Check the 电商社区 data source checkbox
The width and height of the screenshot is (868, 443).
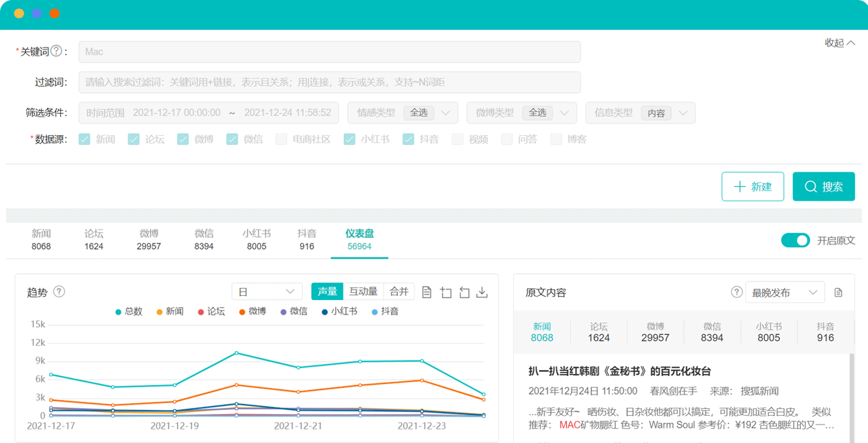[281, 139]
